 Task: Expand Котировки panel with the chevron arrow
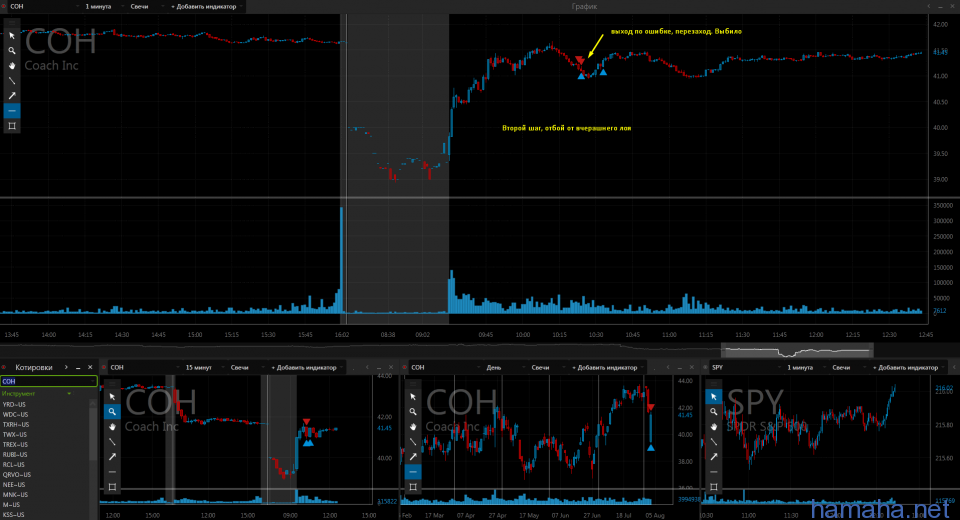(x=66, y=367)
